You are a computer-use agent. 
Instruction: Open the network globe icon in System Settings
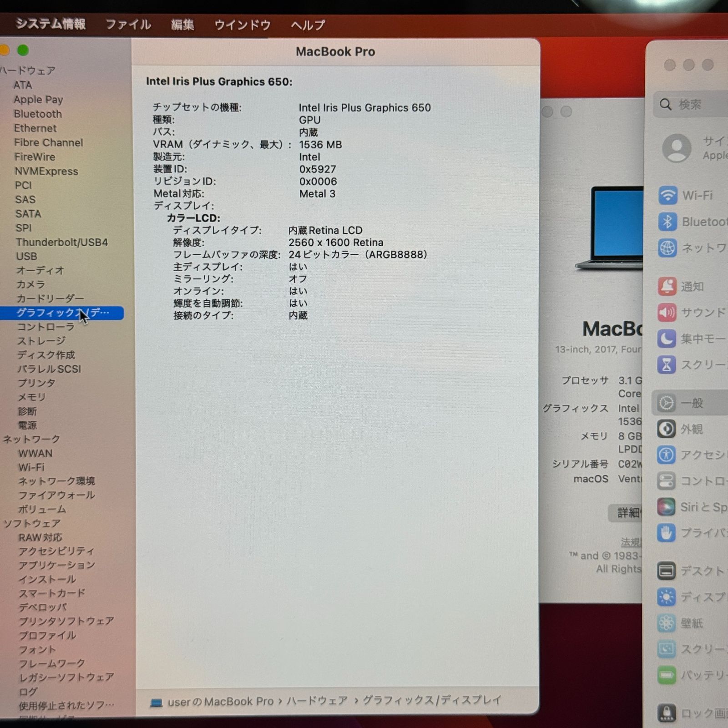[x=667, y=248]
